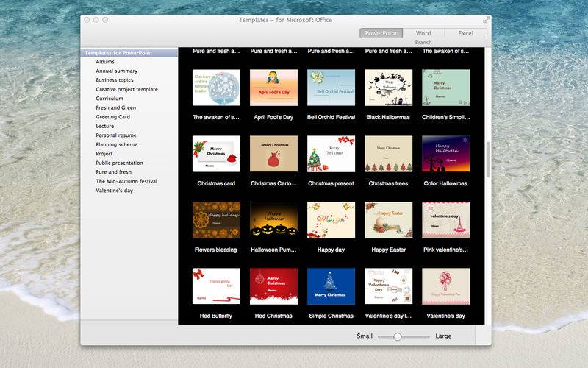Select the Curriculum category
588x368 pixels.
(110, 99)
